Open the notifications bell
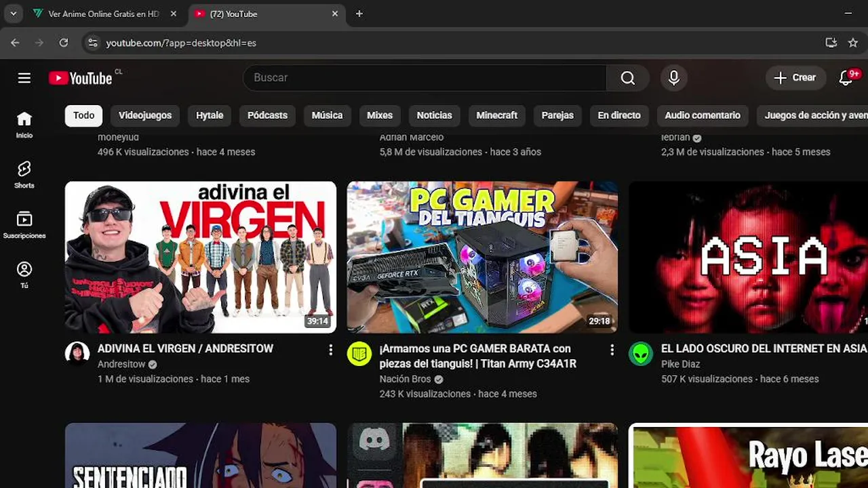This screenshot has height=488, width=868. pyautogui.click(x=846, y=78)
